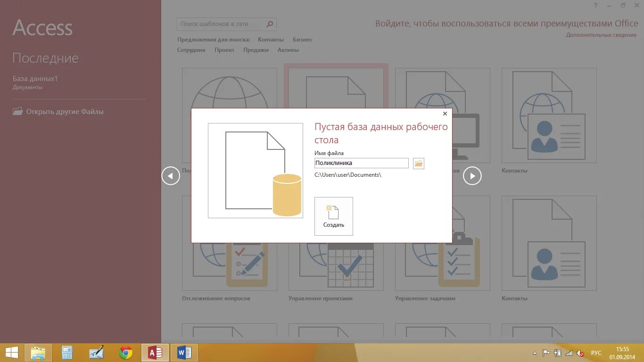This screenshot has height=362, width=644.
Task: Restore down the Access window
Action: pyautogui.click(x=623, y=6)
